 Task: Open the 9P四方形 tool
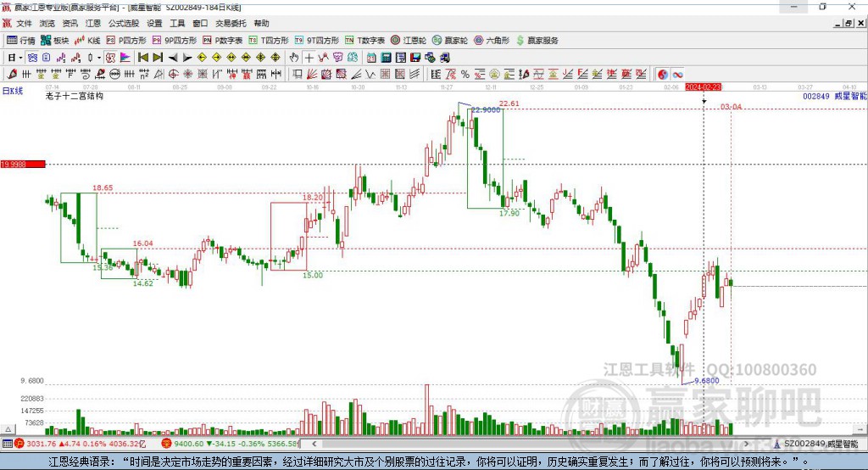click(x=175, y=41)
